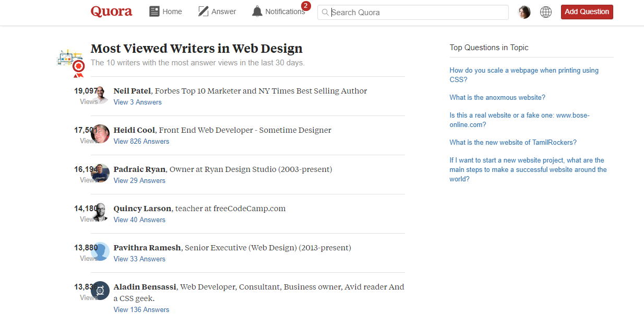This screenshot has height=323, width=644.
Task: Open the Notifications menu label
Action: (285, 11)
